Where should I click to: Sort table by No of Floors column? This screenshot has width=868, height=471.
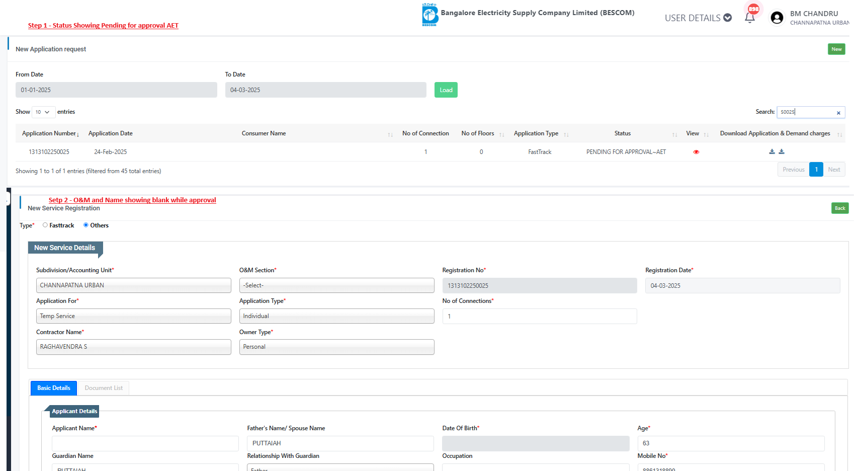tap(501, 134)
